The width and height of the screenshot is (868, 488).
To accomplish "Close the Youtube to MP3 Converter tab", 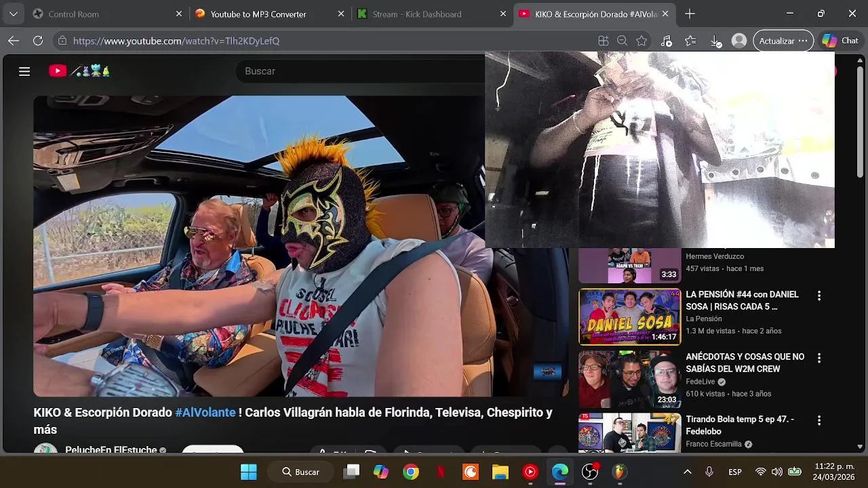I will pyautogui.click(x=341, y=14).
